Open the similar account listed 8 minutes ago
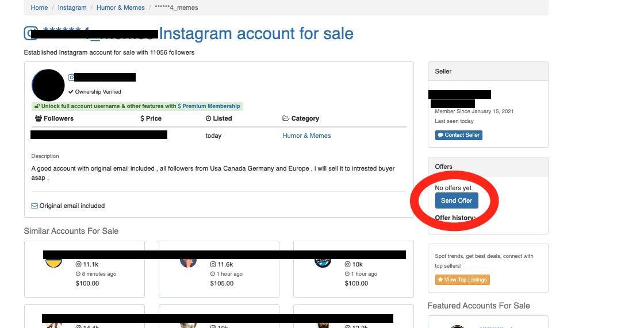The width and height of the screenshot is (644, 328). (84, 269)
